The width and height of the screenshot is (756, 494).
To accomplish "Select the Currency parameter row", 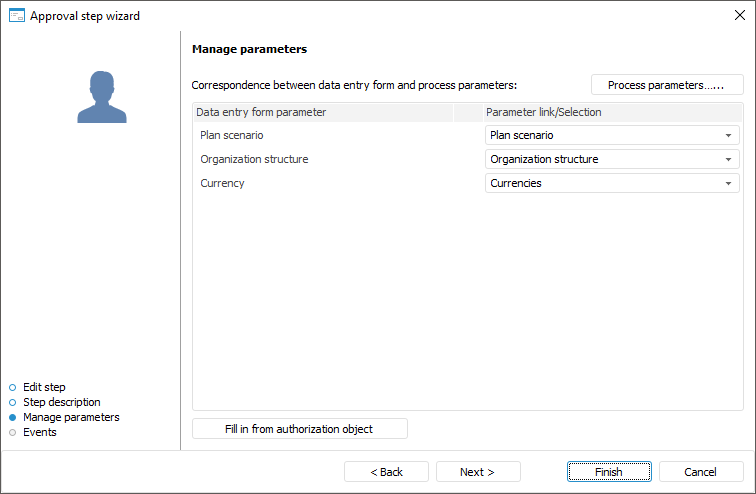I will (x=222, y=183).
